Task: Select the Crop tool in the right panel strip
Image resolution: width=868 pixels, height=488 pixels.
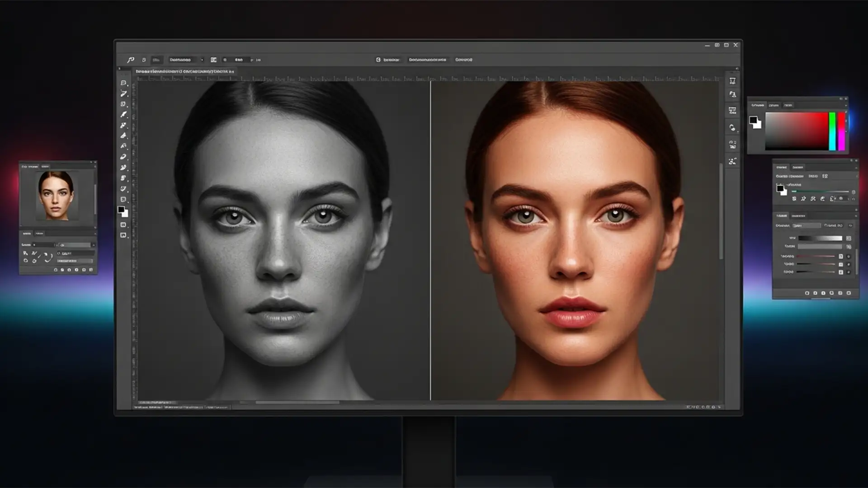Action: pos(732,81)
